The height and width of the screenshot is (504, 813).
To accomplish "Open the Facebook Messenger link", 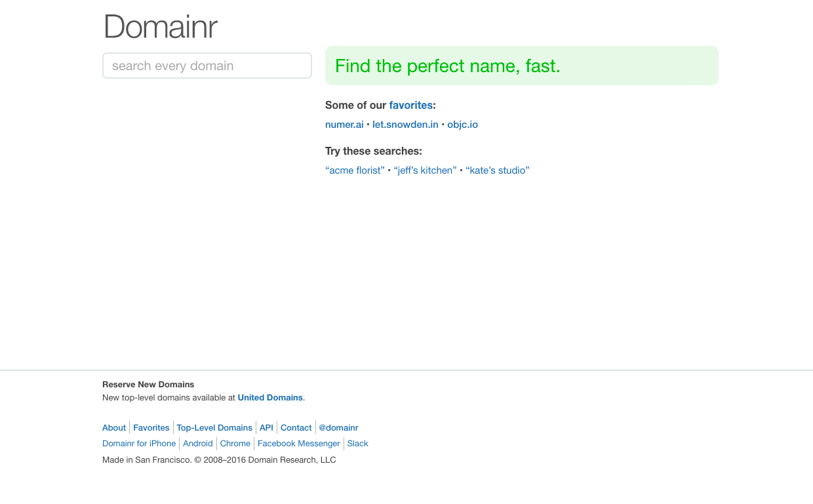I will point(299,444).
